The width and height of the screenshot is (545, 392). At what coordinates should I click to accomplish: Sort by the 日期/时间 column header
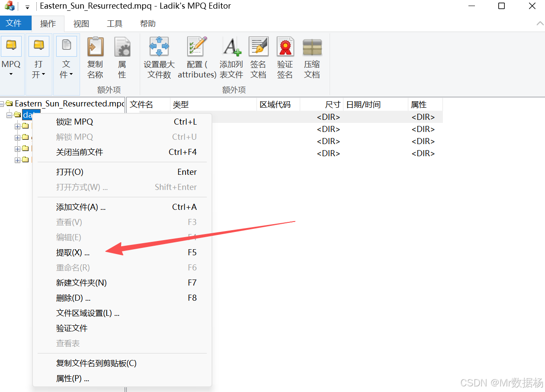coord(375,105)
